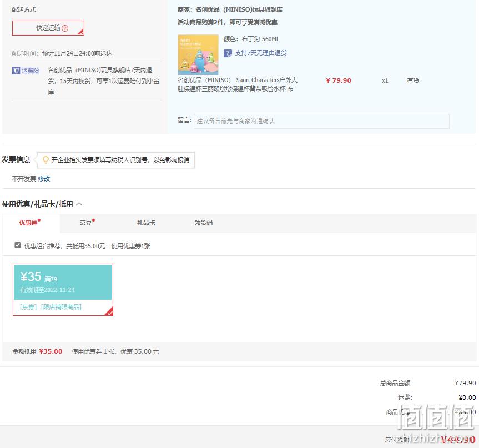The height and width of the screenshot is (448, 479).
Task: Click the 运费 ¥0.00 value
Action: point(467,397)
